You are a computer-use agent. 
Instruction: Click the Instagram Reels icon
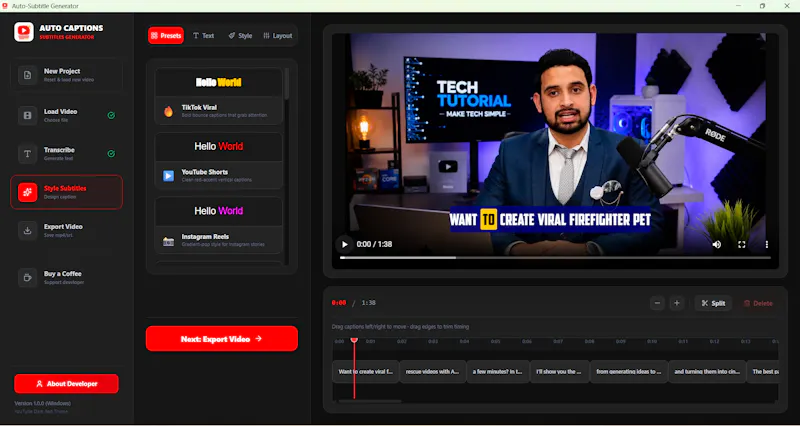[168, 241]
